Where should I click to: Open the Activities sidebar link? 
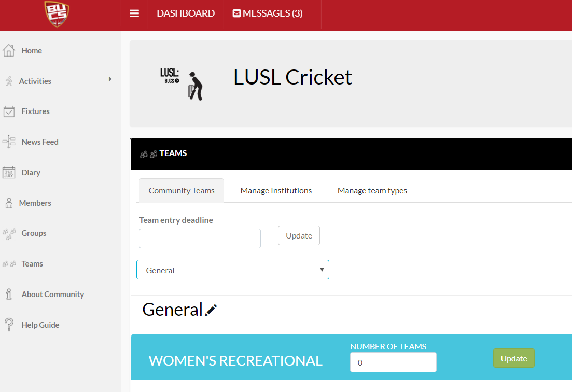(35, 81)
